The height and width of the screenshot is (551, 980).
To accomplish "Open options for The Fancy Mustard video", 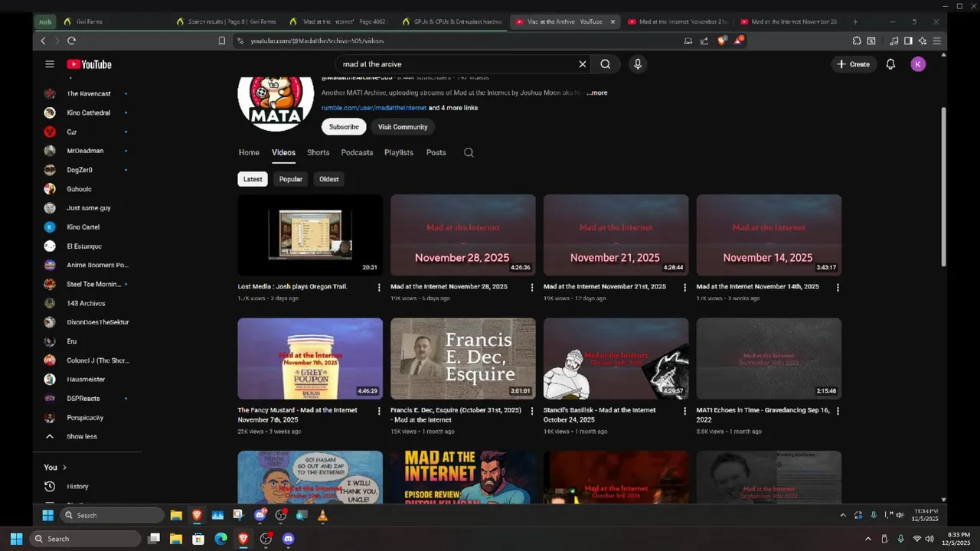I will [379, 411].
